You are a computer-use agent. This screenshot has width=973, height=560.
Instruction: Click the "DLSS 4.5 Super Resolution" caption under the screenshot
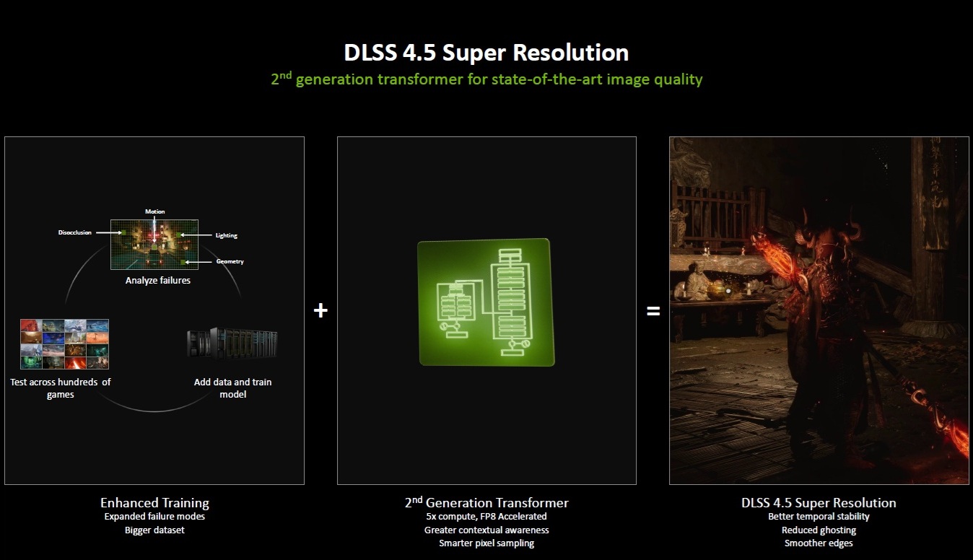[x=819, y=503]
